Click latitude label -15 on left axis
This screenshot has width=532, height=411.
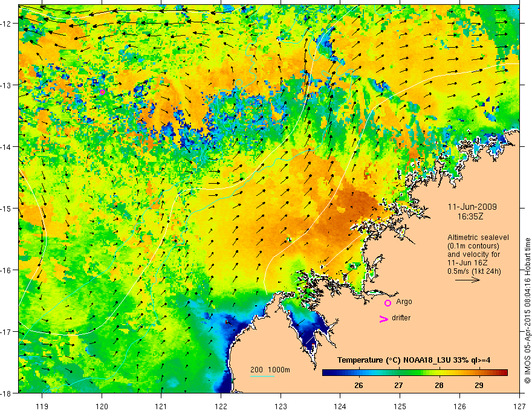click(x=5, y=208)
